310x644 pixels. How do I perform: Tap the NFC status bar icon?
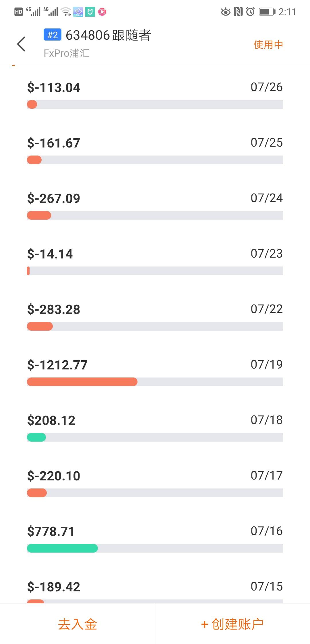click(x=238, y=12)
